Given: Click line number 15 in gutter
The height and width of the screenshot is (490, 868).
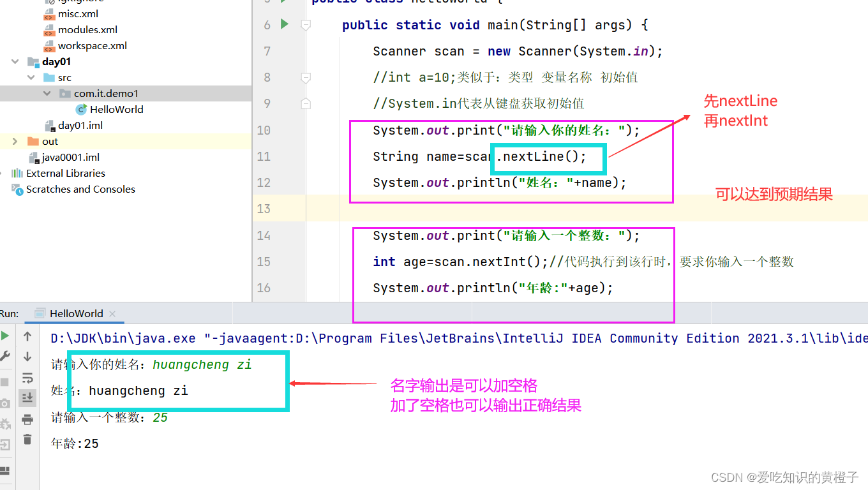Looking at the screenshot, I should point(264,262).
